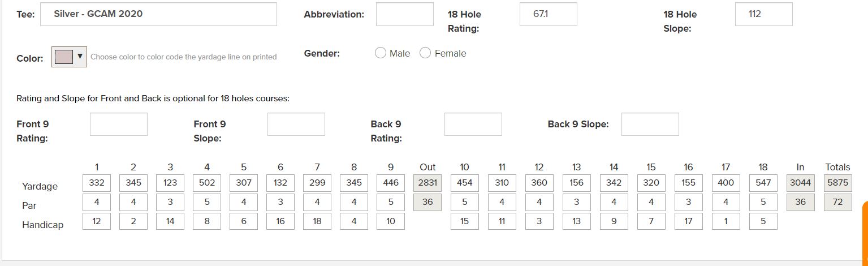Click the Tee name field

[x=158, y=14]
